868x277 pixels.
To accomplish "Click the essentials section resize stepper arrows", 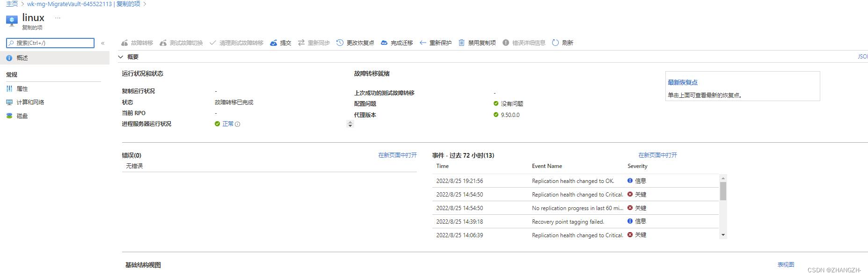I will click(x=350, y=124).
